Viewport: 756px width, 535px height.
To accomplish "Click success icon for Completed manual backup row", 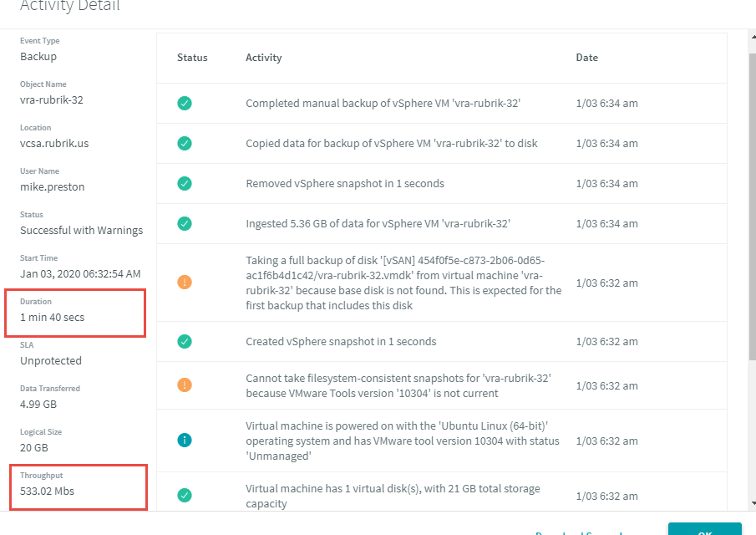I will coord(184,103).
